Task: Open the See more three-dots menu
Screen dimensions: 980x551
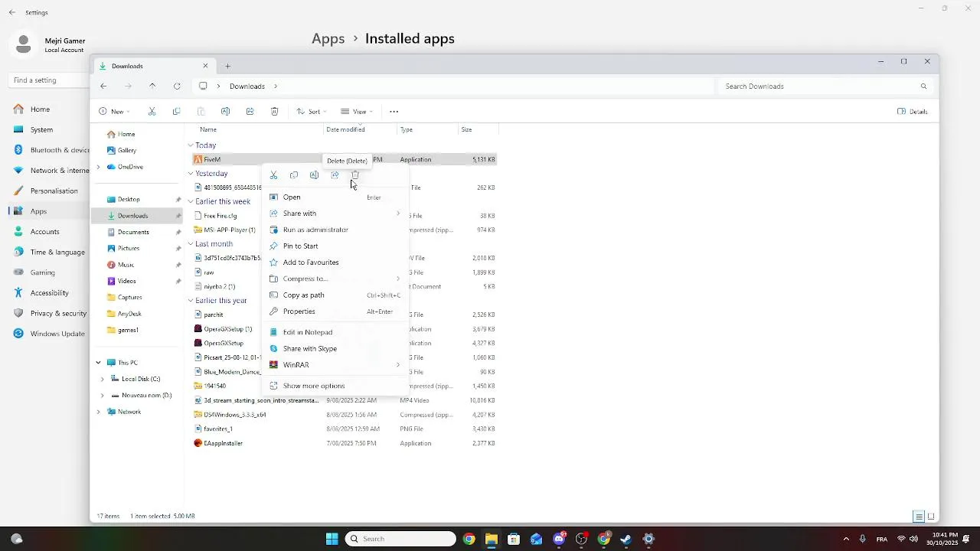Action: click(x=394, y=112)
